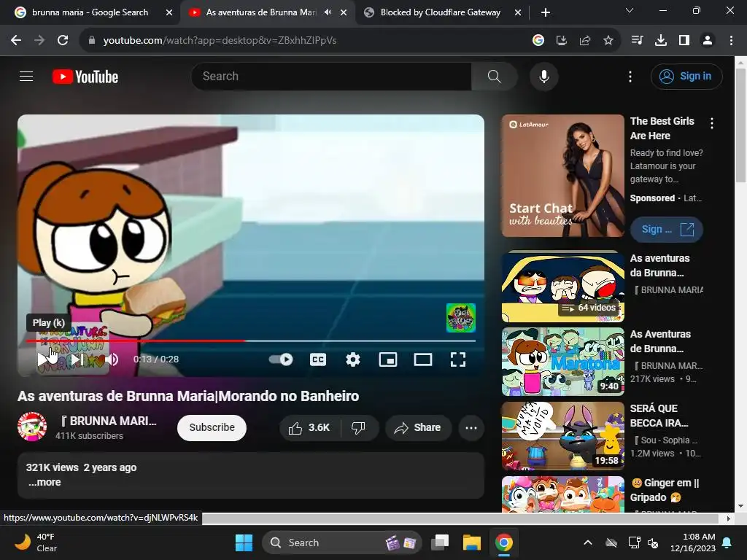This screenshot has width=747, height=560.
Task: Show hidden system tray icons
Action: click(x=588, y=542)
